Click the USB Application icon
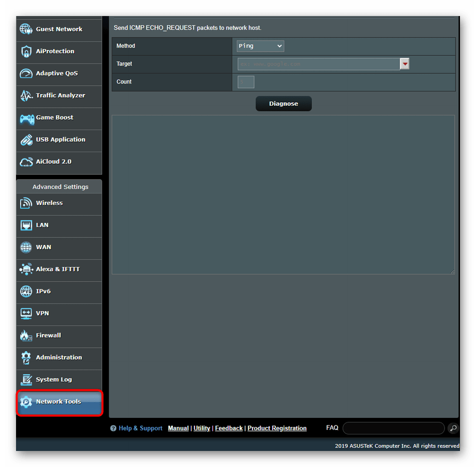The image size is (476, 467). [x=27, y=140]
